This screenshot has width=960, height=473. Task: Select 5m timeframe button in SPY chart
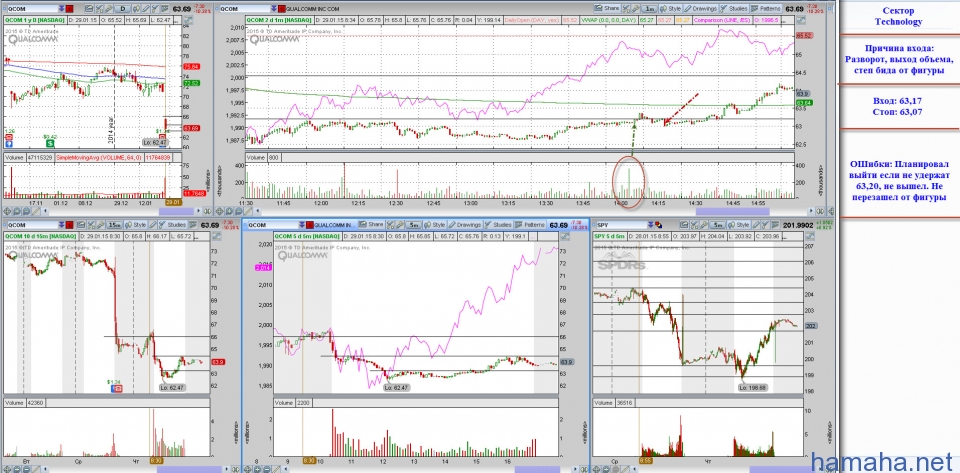718,225
